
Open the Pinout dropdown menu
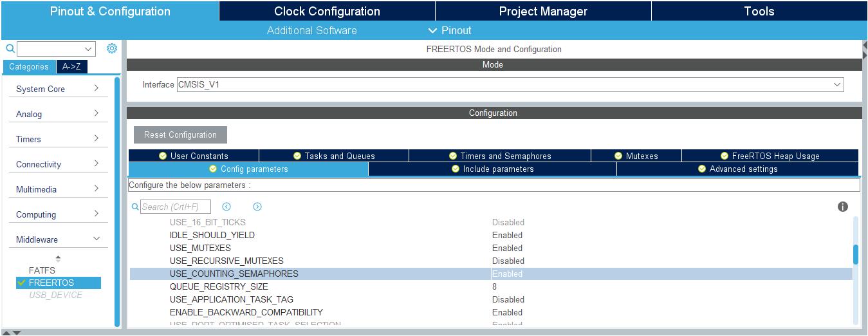[x=449, y=30]
